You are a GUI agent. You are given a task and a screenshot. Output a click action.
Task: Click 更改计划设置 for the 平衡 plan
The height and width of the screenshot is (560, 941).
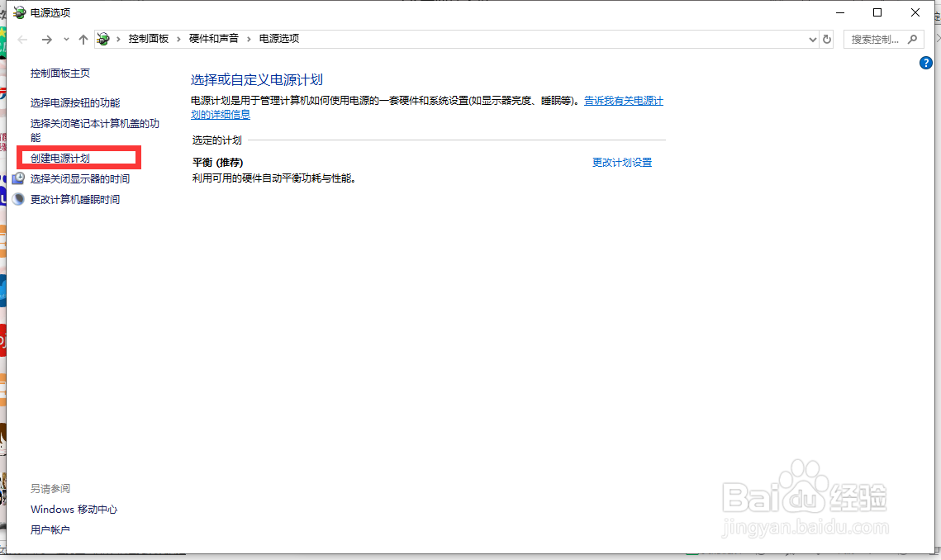click(x=622, y=162)
